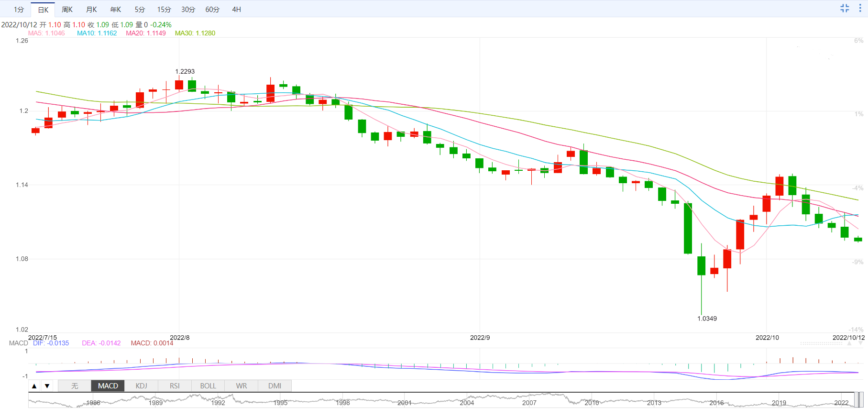
Task: Select the 日K daily candlestick tab
Action: coord(43,10)
